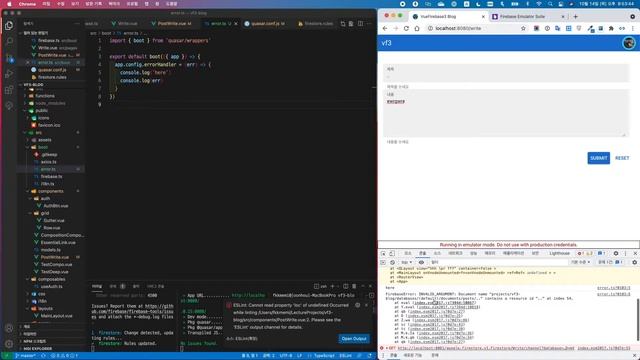640x360 pixels.
Task: Toggle the DevTools device toolbar icon
Action: (x=392, y=253)
